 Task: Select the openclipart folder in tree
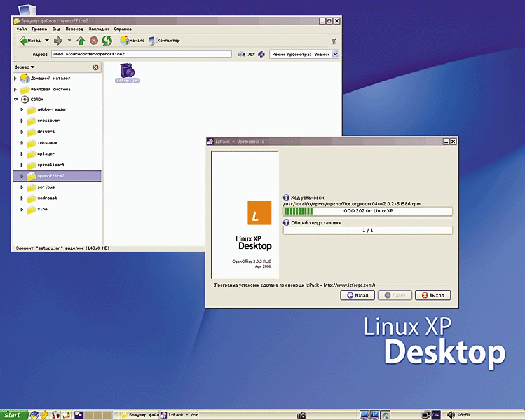tap(46, 165)
